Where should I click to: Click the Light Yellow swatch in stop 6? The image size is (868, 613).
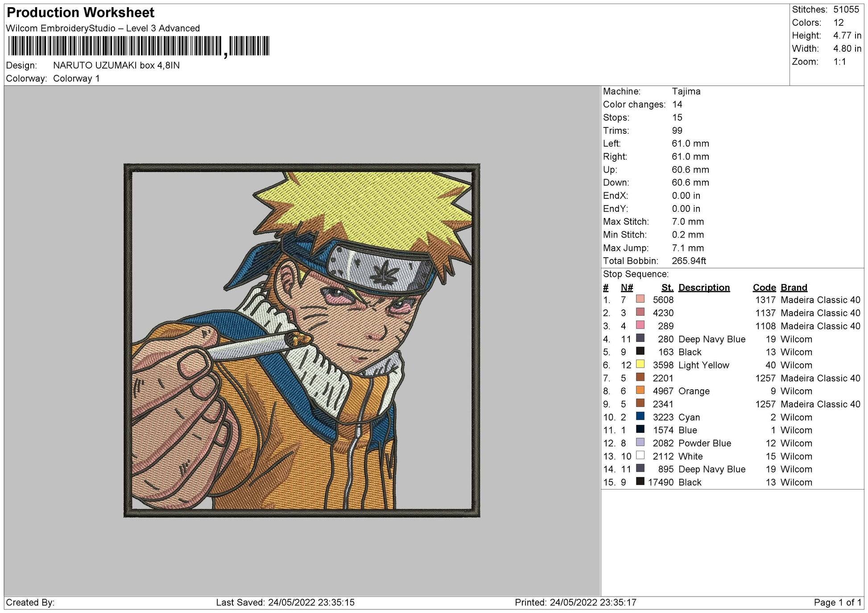point(641,365)
